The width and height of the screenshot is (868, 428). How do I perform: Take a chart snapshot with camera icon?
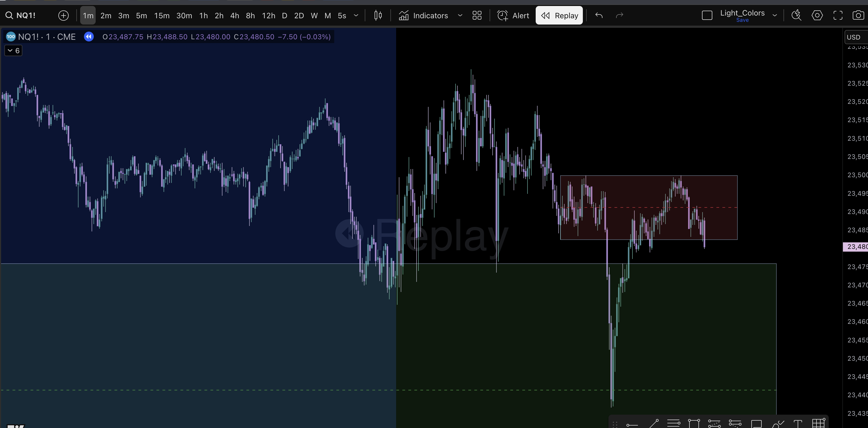click(858, 16)
